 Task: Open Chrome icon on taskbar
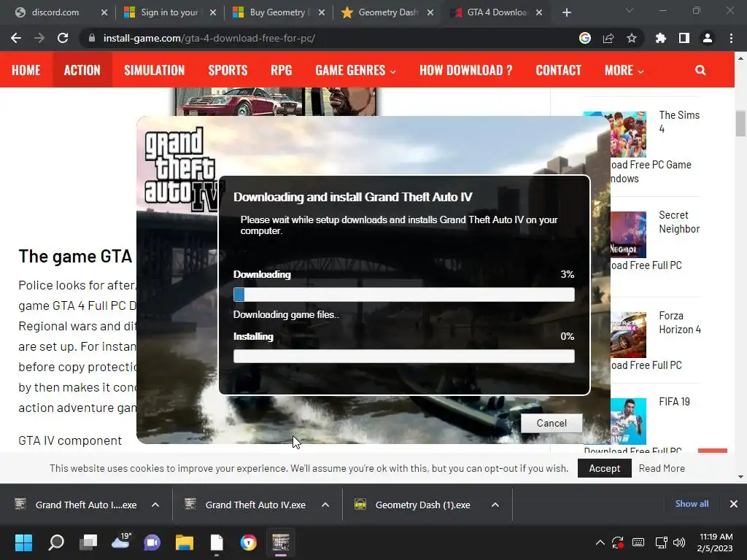pos(248,542)
